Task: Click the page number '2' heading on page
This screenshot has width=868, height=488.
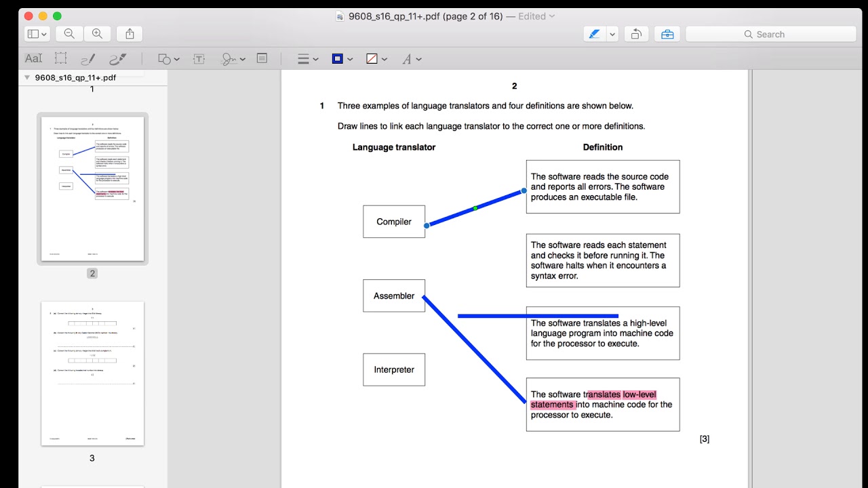Action: (515, 86)
